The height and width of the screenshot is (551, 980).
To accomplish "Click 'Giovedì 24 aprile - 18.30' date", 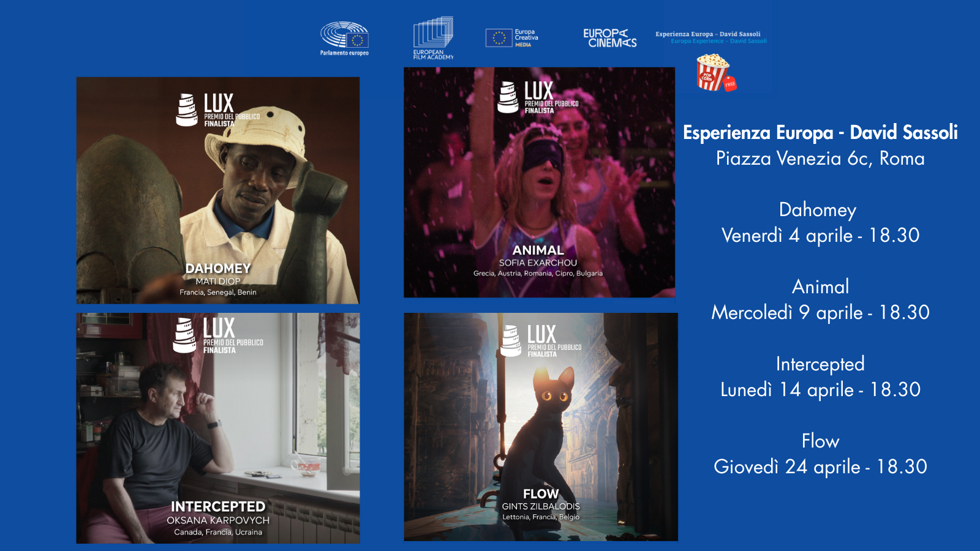I will click(x=820, y=467).
